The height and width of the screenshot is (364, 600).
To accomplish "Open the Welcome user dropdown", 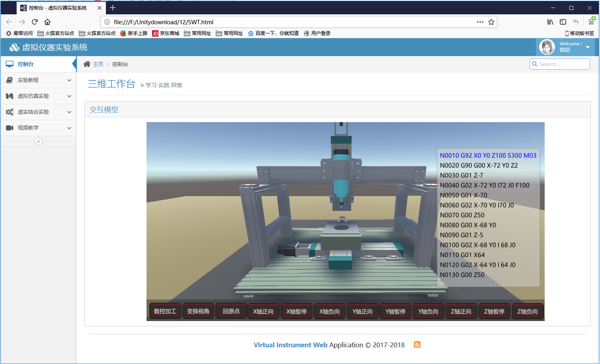I will pyautogui.click(x=588, y=47).
